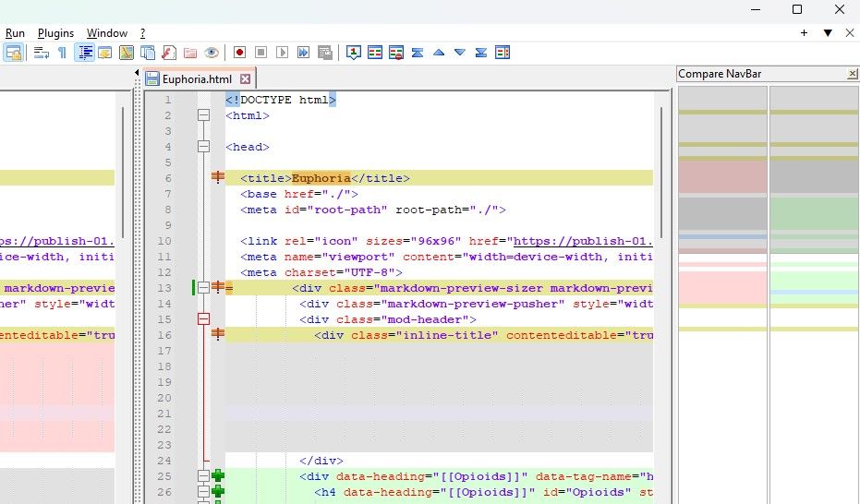860x504 pixels.
Task: Go to the next difference arrow
Action: pyautogui.click(x=460, y=53)
